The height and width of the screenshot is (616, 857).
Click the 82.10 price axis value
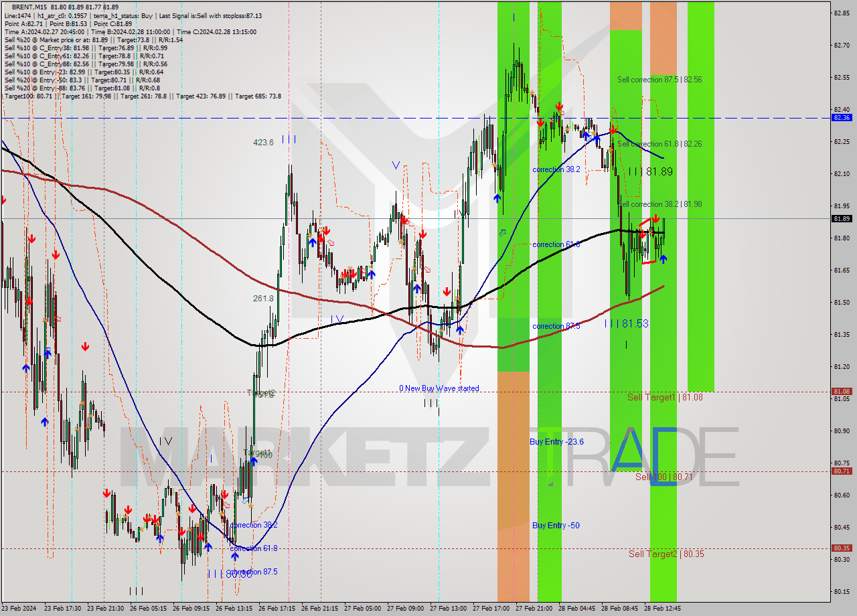tap(842, 173)
